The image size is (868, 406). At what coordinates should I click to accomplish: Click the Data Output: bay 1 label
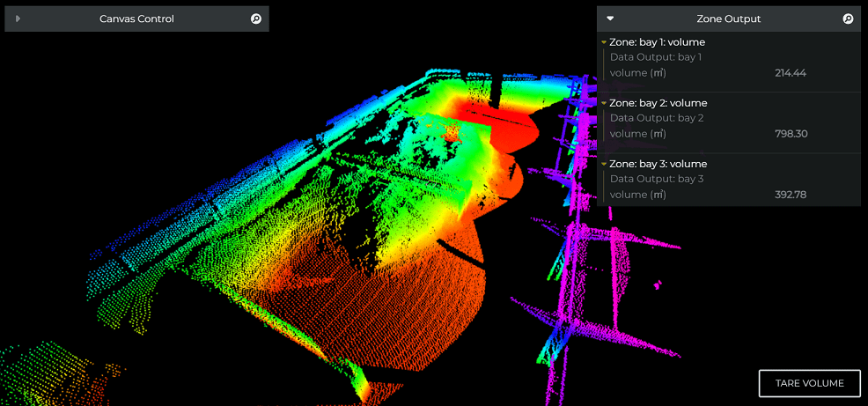pyautogui.click(x=656, y=57)
